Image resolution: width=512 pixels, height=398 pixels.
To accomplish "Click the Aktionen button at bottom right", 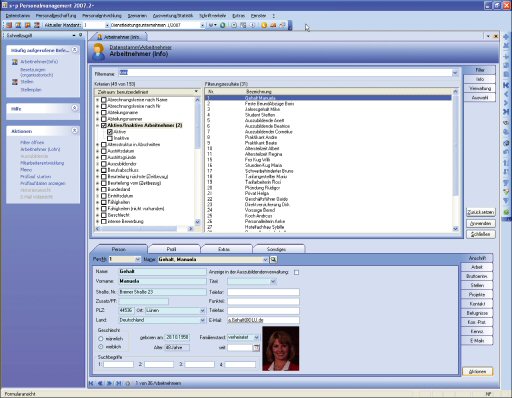I will [477, 371].
